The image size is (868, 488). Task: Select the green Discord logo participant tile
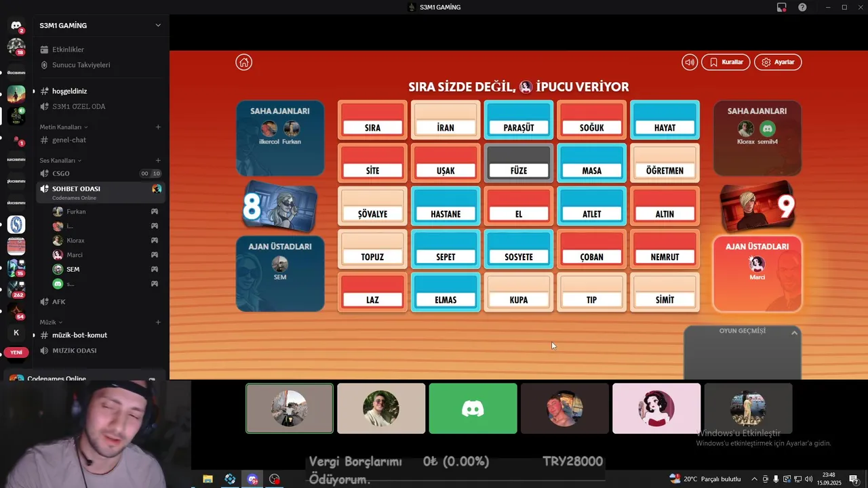click(473, 408)
